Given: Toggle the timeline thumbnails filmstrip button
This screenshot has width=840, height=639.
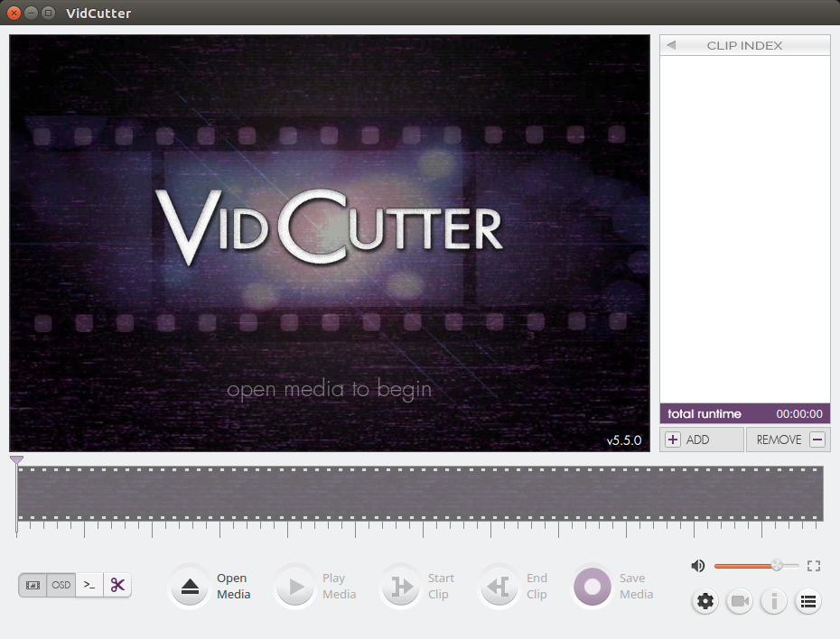Looking at the screenshot, I should click(33, 585).
